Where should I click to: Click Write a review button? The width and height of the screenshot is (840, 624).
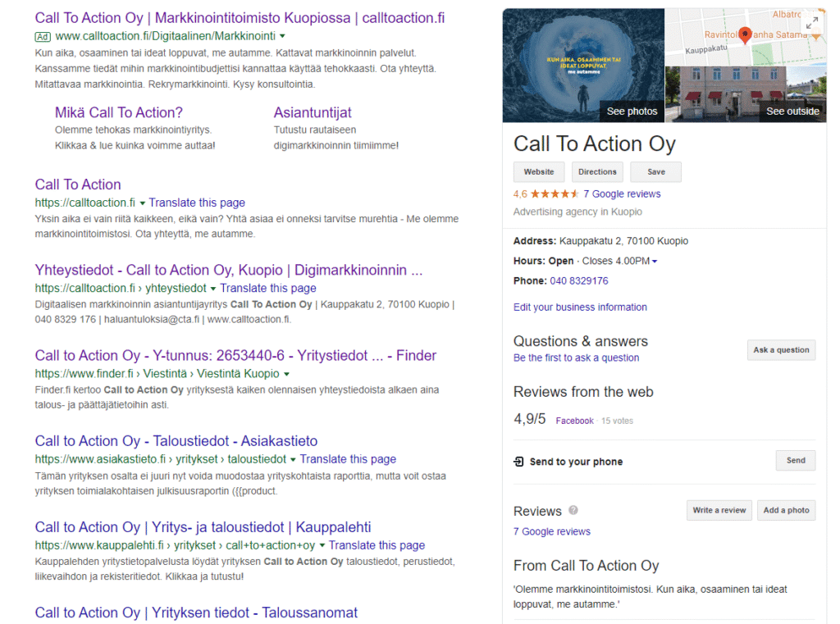[719, 510]
